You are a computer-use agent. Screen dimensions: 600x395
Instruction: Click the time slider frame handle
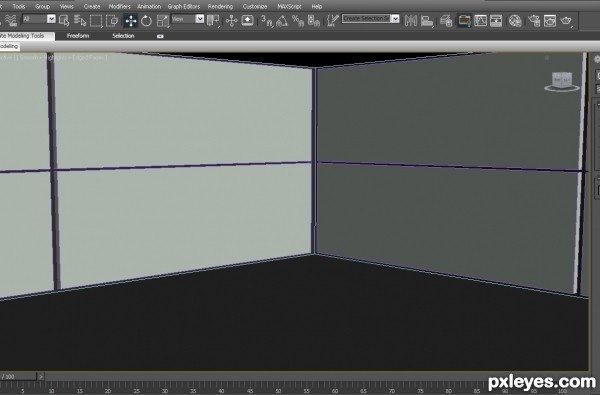coord(18,377)
